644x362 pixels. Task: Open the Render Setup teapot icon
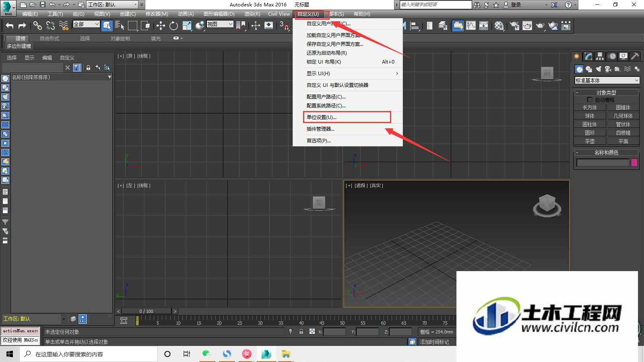(x=514, y=26)
